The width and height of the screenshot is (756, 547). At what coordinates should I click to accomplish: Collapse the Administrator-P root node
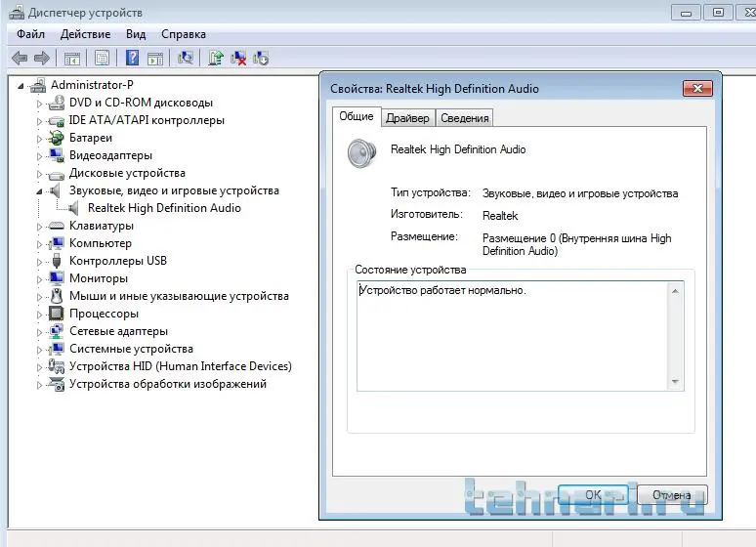(21, 86)
